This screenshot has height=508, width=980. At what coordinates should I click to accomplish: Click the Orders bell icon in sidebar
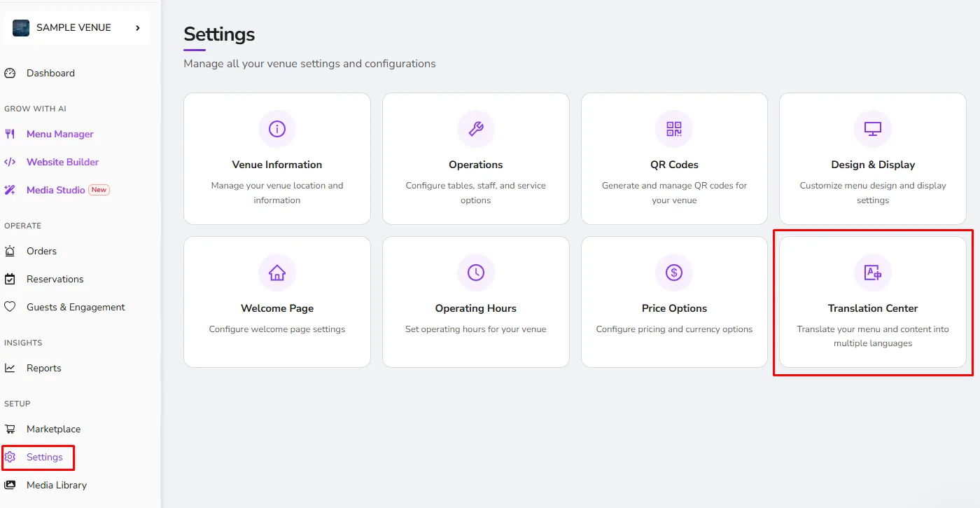click(x=10, y=251)
